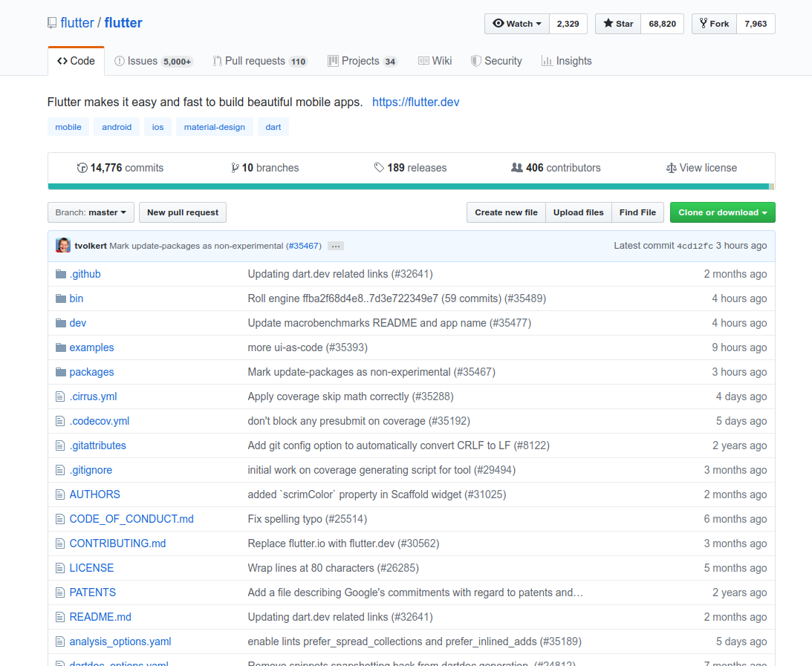Open the latest commit hash 4cd12fc
The image size is (812, 666).
[x=695, y=247]
